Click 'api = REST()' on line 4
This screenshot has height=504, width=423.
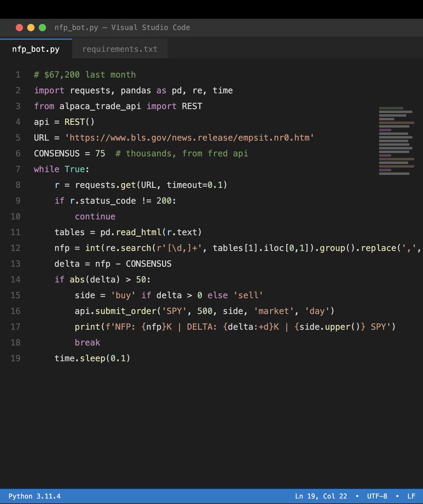click(64, 122)
